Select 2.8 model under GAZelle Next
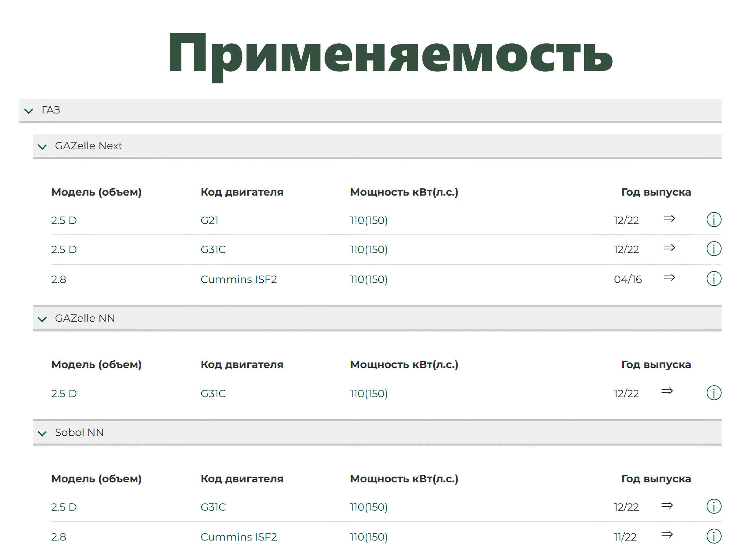The width and height of the screenshot is (747, 560). click(x=59, y=279)
